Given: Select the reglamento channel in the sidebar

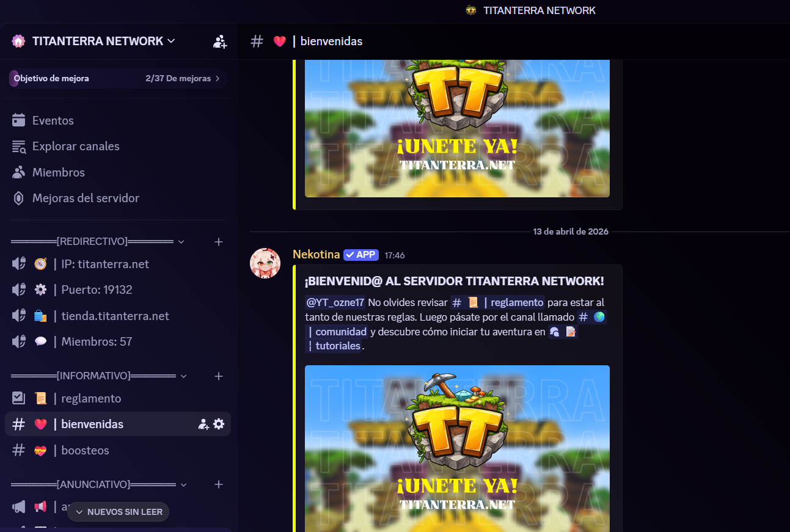Looking at the screenshot, I should click(x=117, y=398).
